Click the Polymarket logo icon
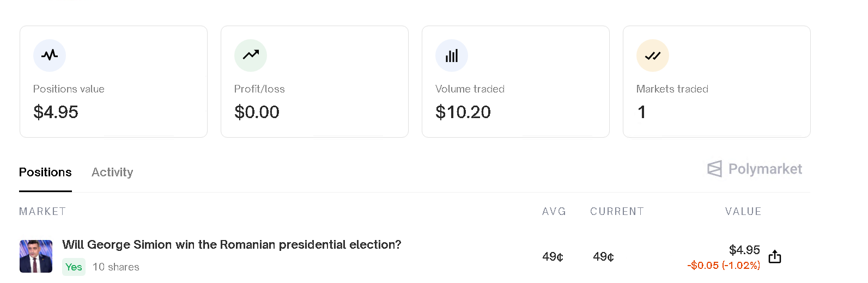Viewport: 868px width, 283px height. coord(715,169)
